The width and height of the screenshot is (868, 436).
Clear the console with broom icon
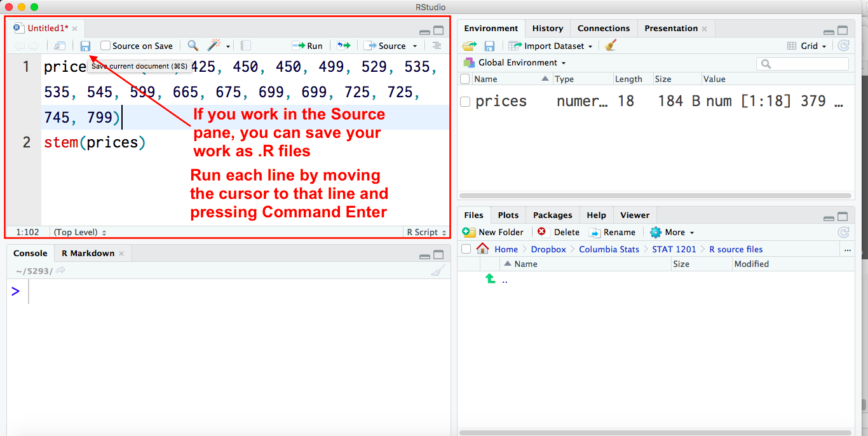(x=438, y=271)
